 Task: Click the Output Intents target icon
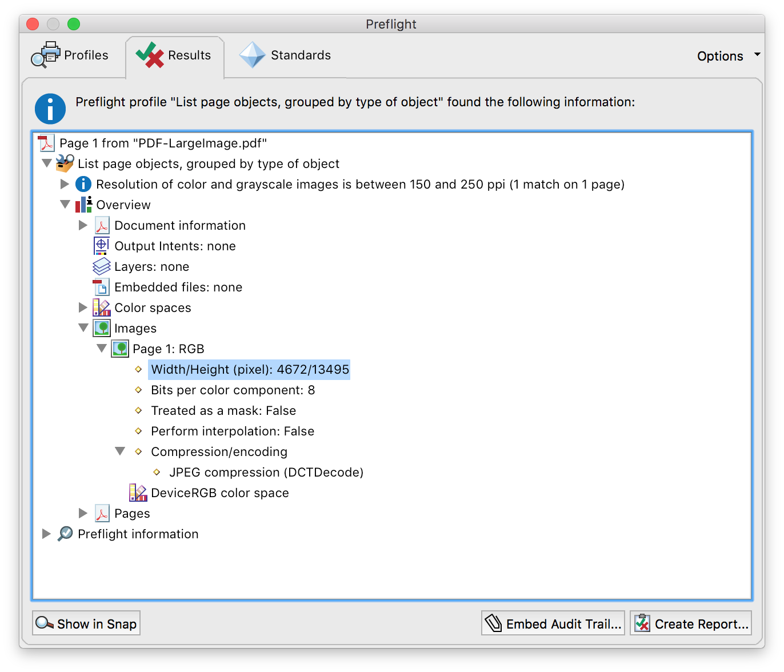pyautogui.click(x=101, y=246)
